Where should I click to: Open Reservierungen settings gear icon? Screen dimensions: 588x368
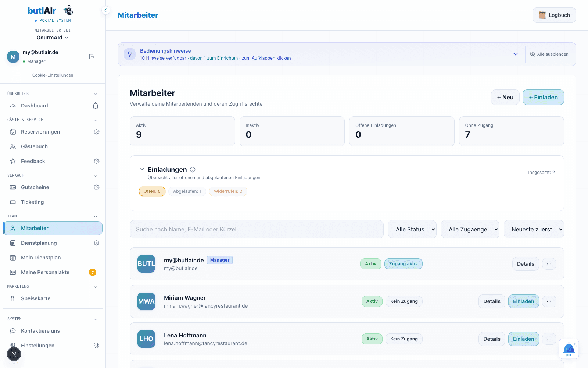click(97, 132)
